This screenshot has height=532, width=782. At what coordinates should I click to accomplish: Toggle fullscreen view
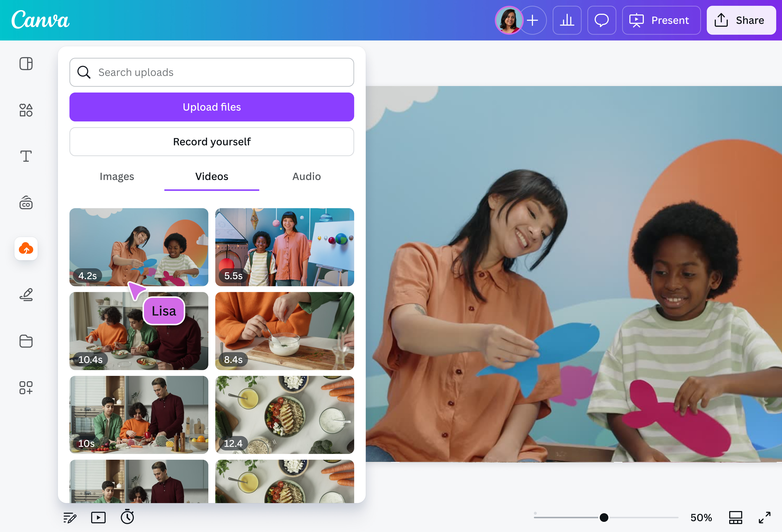click(x=765, y=518)
